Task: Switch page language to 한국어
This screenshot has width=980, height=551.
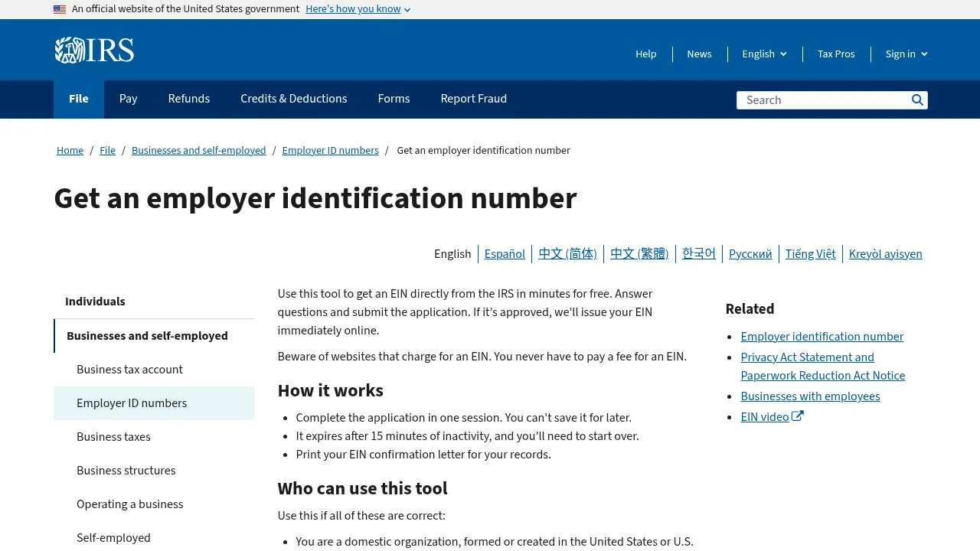Action: tap(699, 254)
